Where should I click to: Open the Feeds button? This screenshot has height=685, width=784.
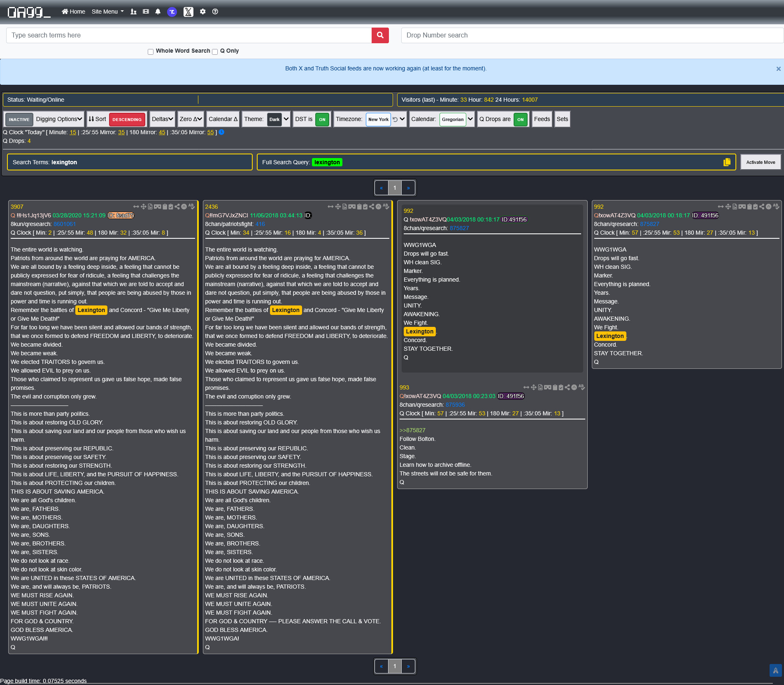coord(542,119)
